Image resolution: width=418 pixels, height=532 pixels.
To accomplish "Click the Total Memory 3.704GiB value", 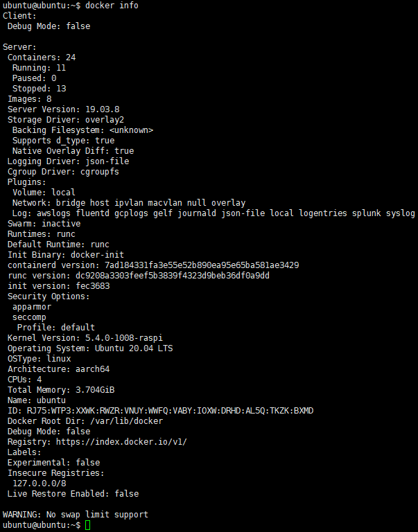I will 95,390.
